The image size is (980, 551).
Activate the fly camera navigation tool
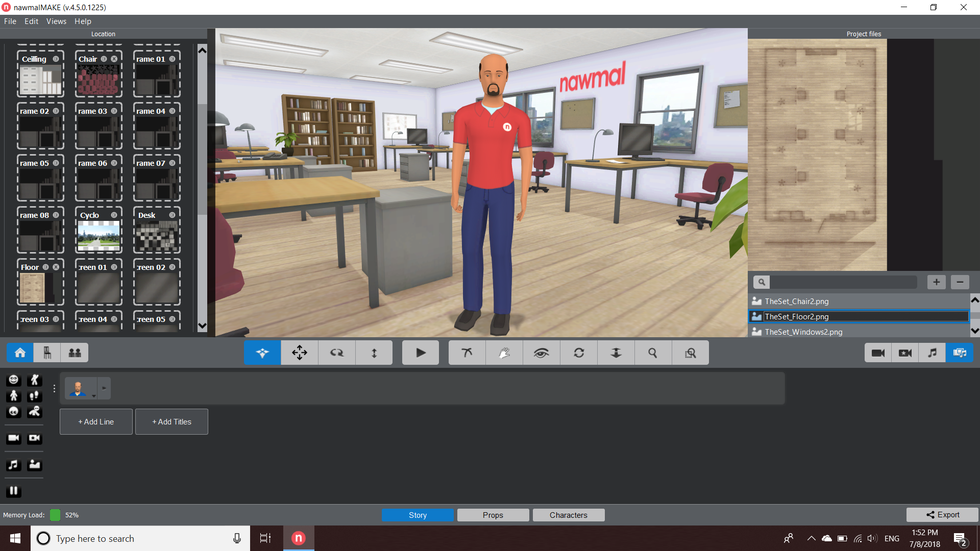click(262, 353)
